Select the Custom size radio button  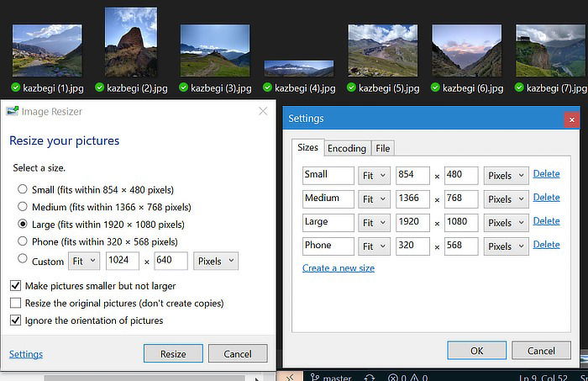coord(23,258)
